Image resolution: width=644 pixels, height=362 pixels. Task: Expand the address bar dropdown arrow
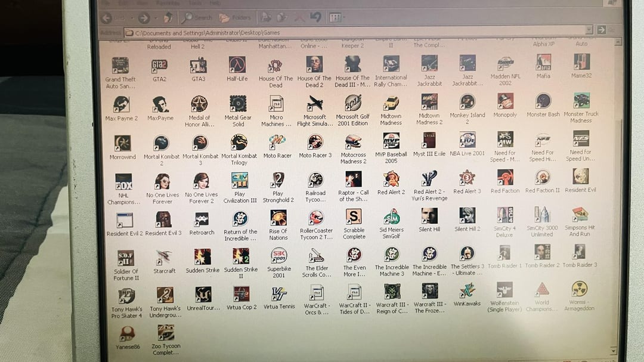point(589,30)
